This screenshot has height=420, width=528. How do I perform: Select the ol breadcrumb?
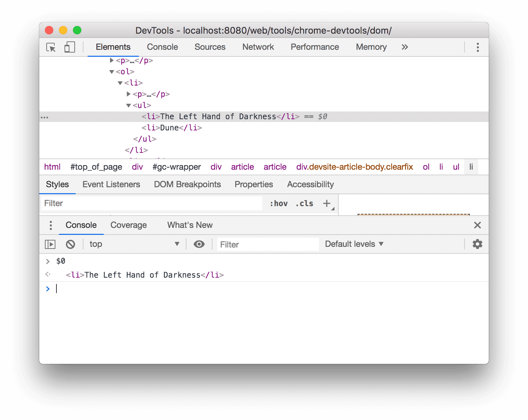[426, 167]
